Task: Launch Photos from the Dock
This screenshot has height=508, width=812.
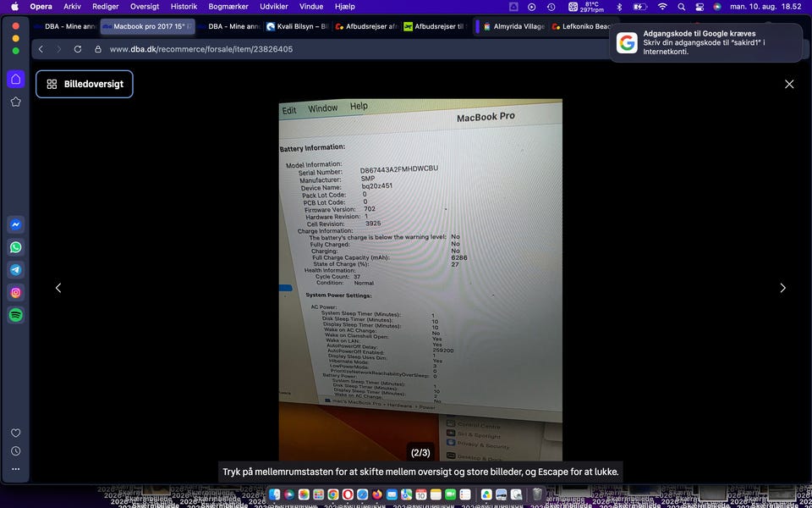Action: (304, 494)
